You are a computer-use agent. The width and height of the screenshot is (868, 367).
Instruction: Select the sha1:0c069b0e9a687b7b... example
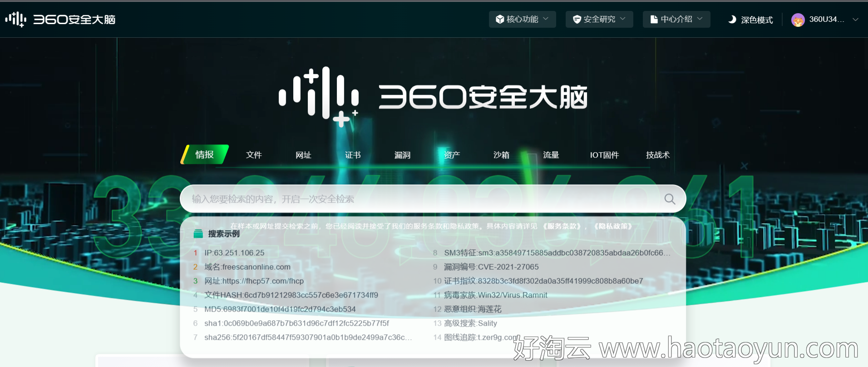(296, 323)
